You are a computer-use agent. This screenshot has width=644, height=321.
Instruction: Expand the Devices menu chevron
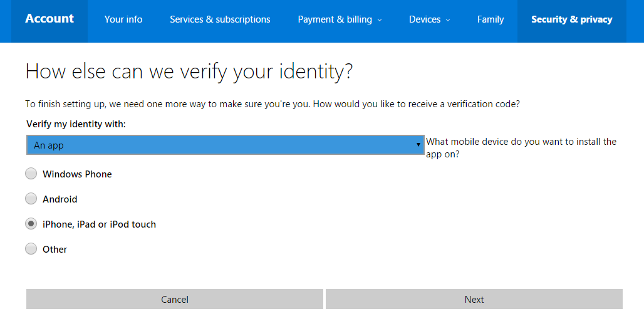[448, 19]
